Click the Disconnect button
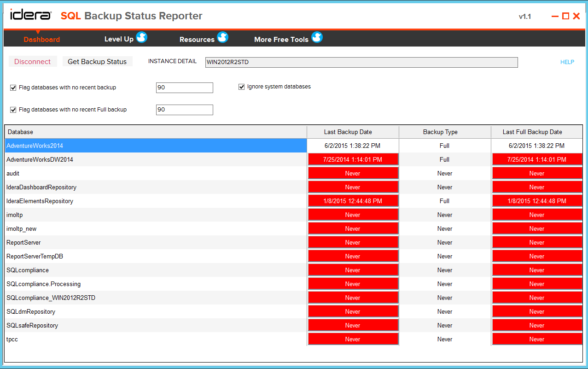The image size is (588, 369). tap(32, 61)
